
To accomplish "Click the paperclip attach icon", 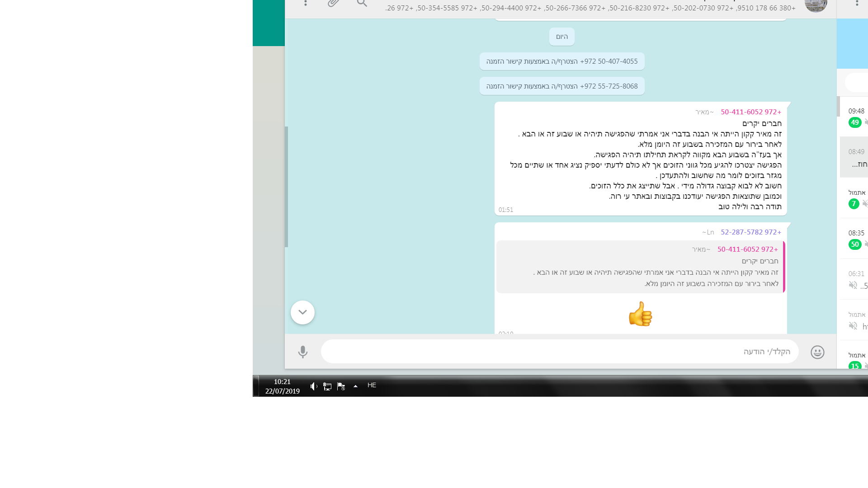I will pos(333,3).
